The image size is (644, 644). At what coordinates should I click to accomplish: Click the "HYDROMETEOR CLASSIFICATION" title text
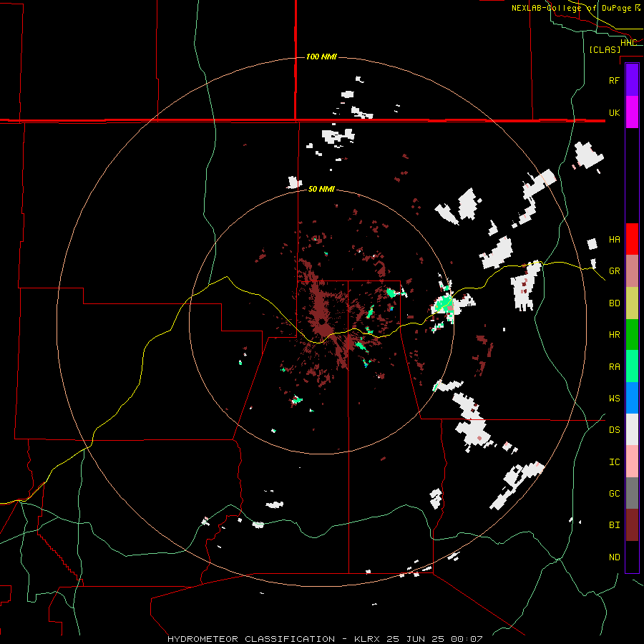pos(251,639)
